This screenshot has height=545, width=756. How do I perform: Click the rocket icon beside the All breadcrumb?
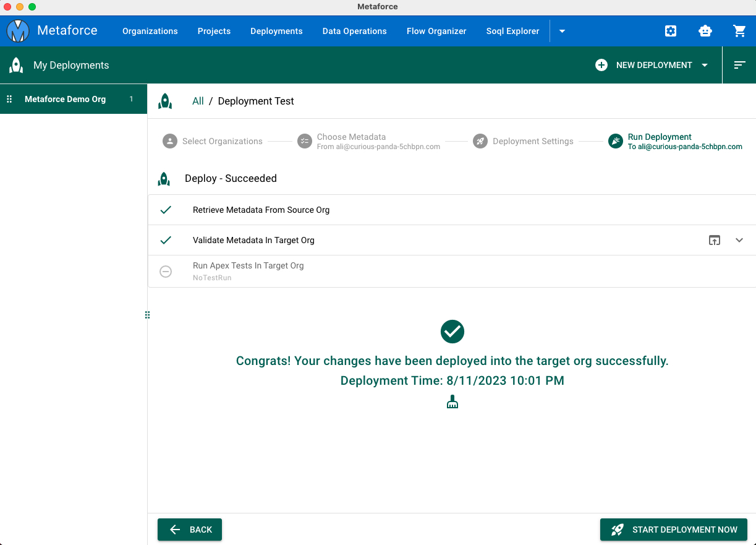click(x=165, y=101)
